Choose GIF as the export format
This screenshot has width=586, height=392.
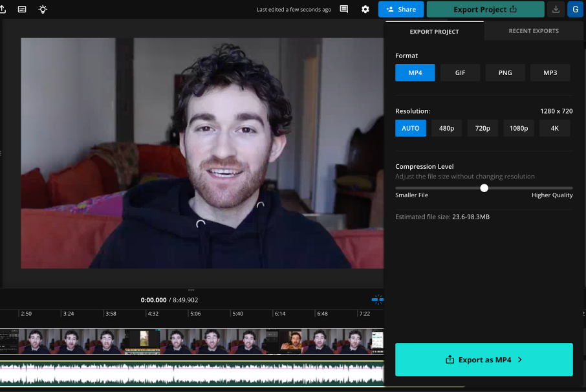pyautogui.click(x=460, y=73)
